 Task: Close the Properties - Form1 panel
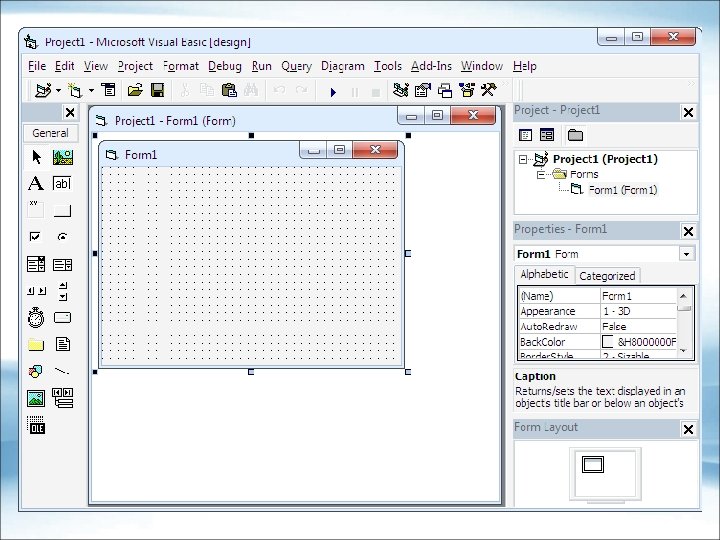(688, 231)
